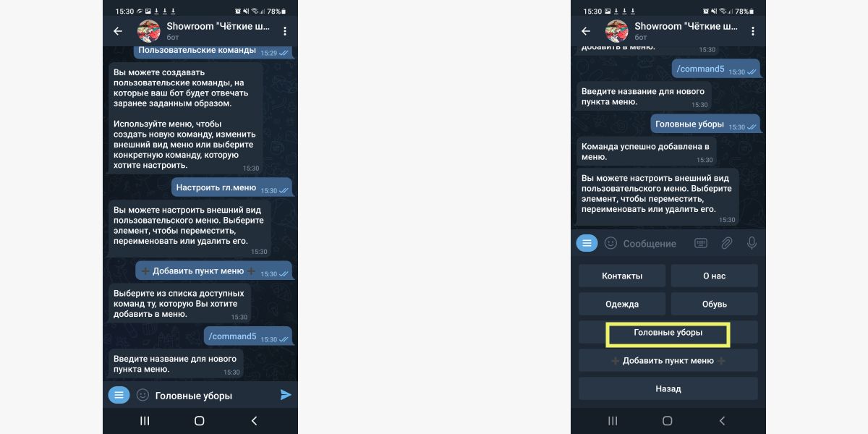The image size is (868, 434).
Task: Toggle the blue bot menu button in the right phone
Action: (587, 243)
